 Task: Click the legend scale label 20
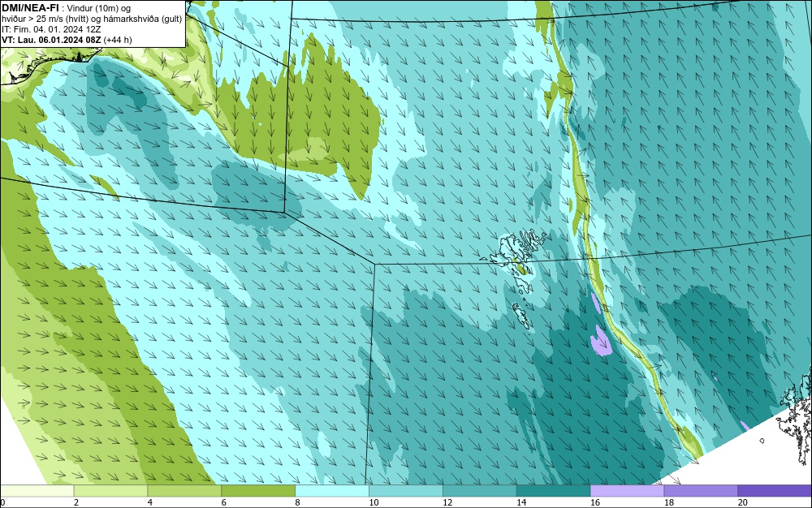(743, 502)
